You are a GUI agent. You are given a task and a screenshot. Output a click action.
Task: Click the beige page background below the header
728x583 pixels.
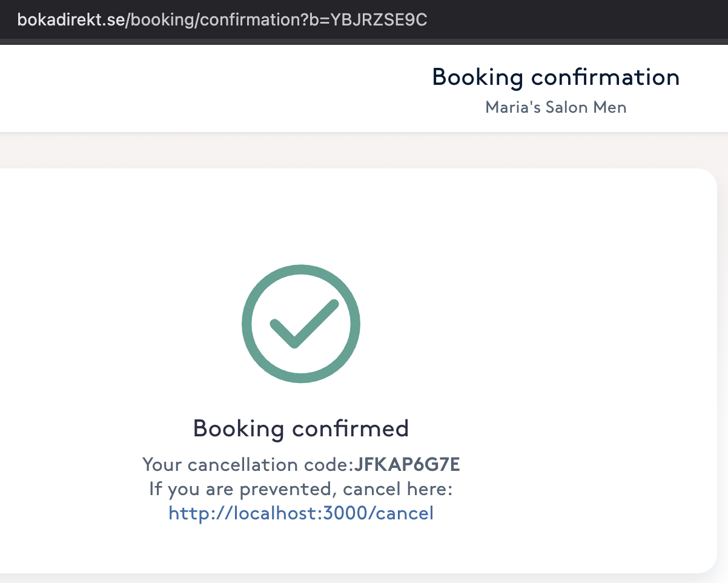(x=363, y=152)
